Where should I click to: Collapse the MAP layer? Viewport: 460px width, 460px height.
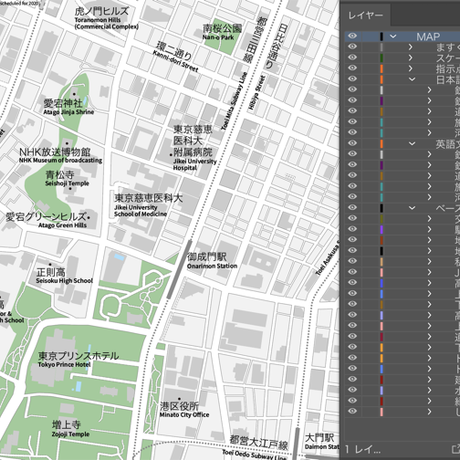[393, 36]
